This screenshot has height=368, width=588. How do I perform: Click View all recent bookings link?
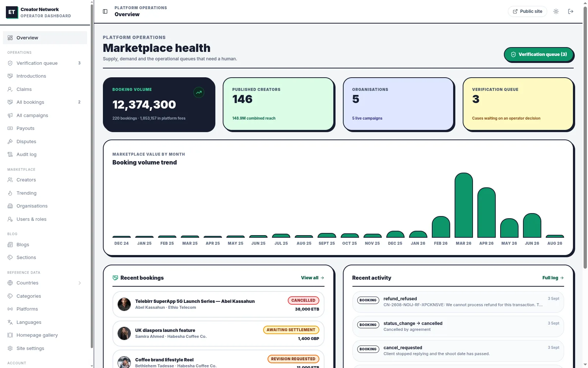tap(312, 278)
